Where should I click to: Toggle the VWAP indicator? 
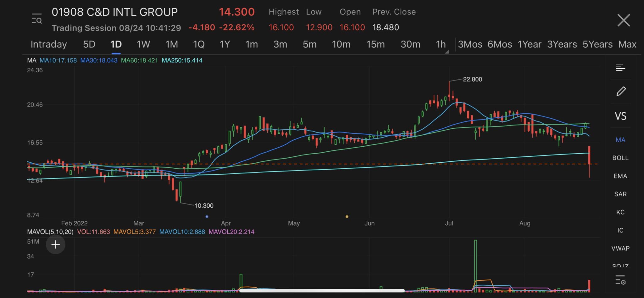point(620,249)
